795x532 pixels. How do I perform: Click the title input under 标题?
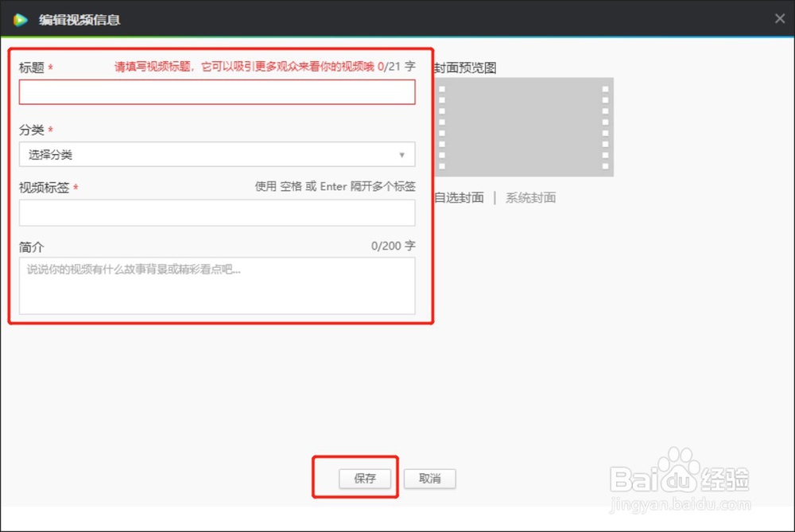click(x=217, y=91)
